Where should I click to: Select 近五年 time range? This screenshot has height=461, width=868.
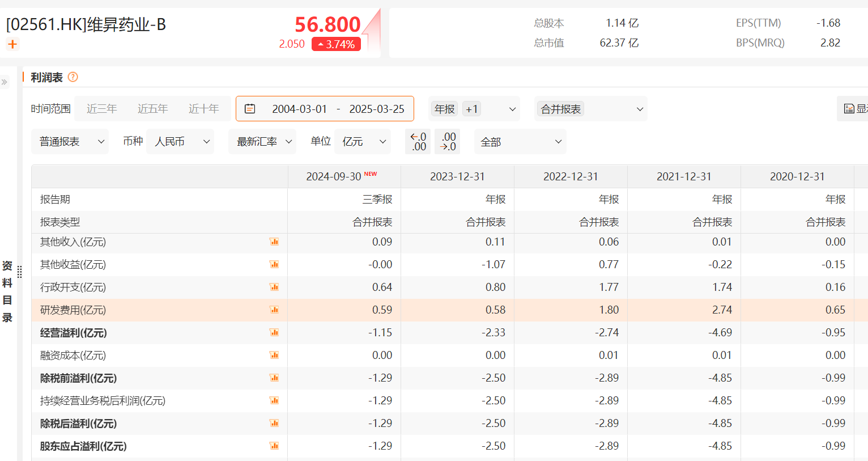click(x=153, y=109)
